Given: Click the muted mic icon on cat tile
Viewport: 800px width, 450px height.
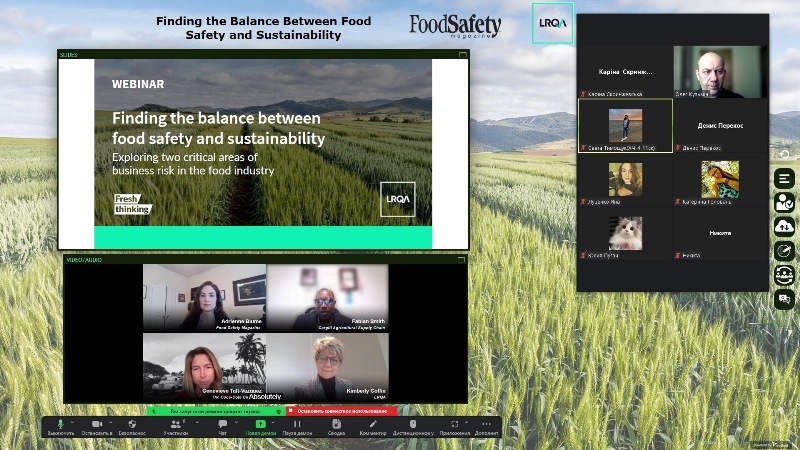Looking at the screenshot, I should point(583,255).
